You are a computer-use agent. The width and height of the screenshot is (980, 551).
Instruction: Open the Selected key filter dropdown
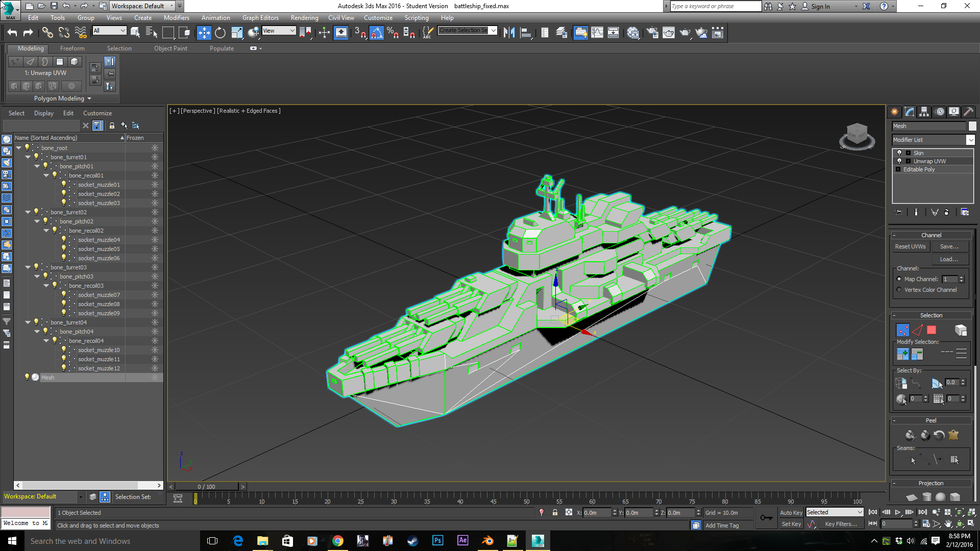[x=835, y=512]
